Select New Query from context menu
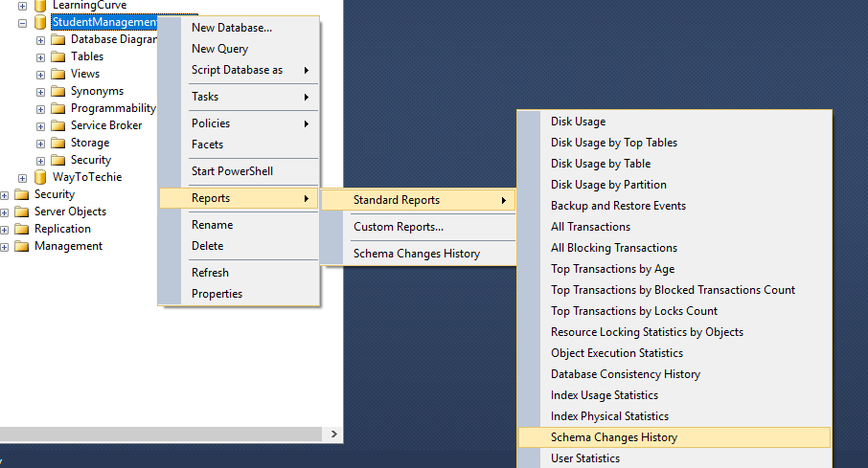Viewport: 868px width, 468px height. point(219,49)
